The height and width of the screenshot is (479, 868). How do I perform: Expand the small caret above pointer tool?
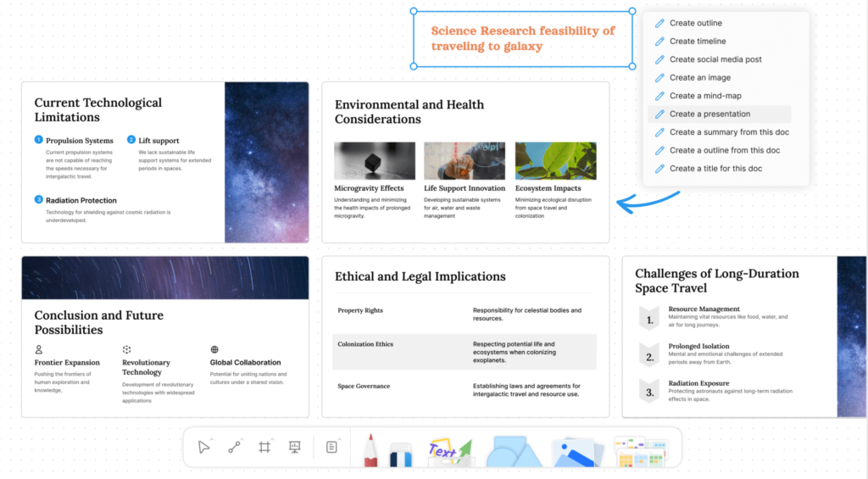[211, 438]
